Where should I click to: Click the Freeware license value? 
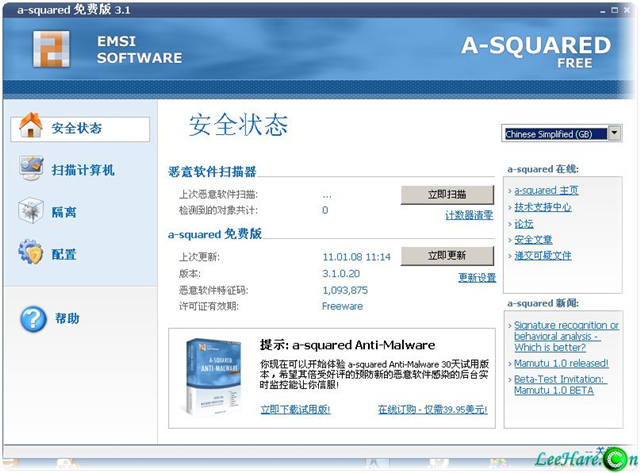[342, 306]
